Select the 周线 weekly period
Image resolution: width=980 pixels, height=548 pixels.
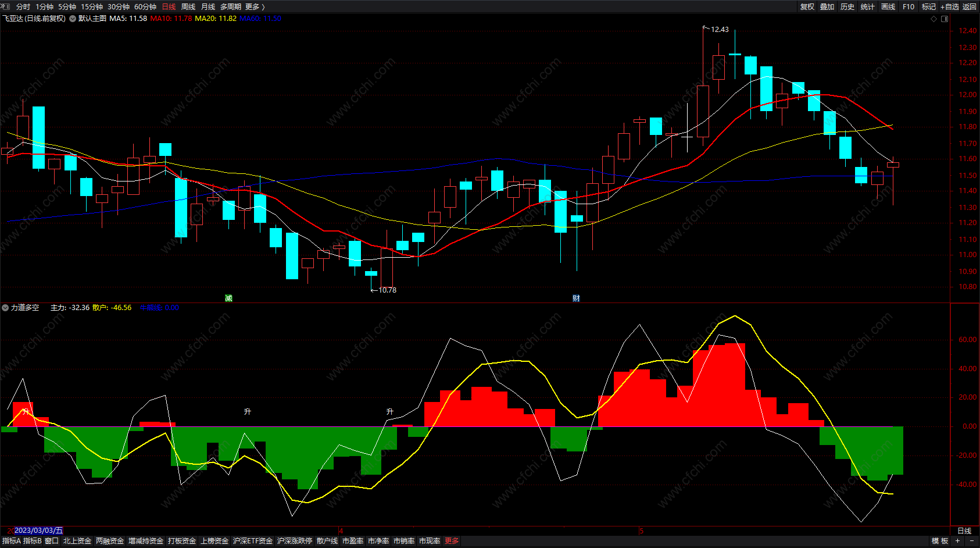pyautogui.click(x=188, y=7)
